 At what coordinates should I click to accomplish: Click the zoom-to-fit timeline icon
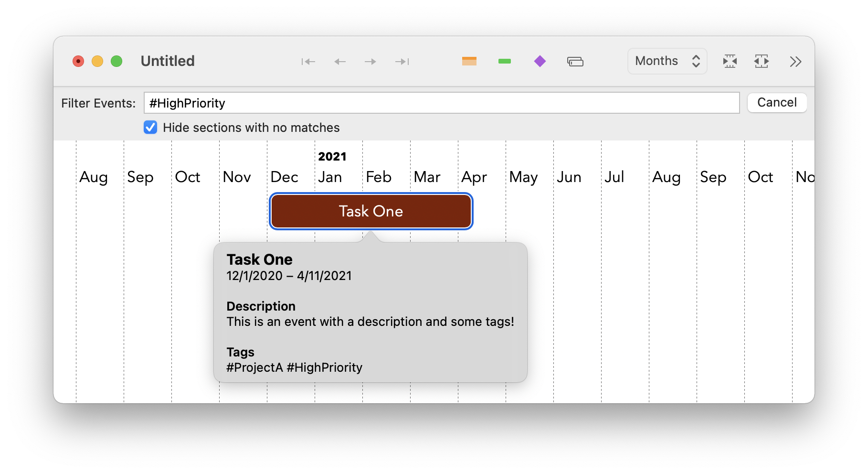click(730, 61)
